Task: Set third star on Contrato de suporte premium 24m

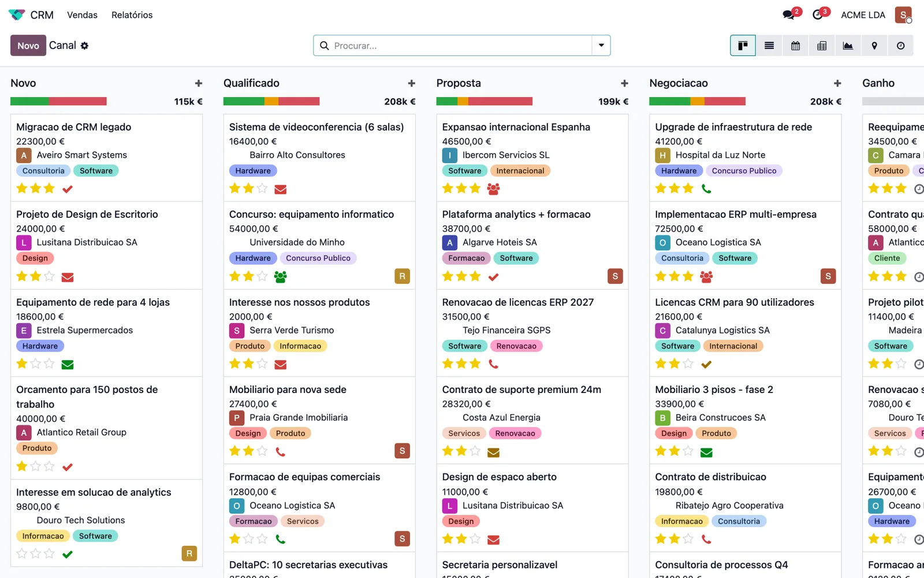Action: (x=475, y=451)
